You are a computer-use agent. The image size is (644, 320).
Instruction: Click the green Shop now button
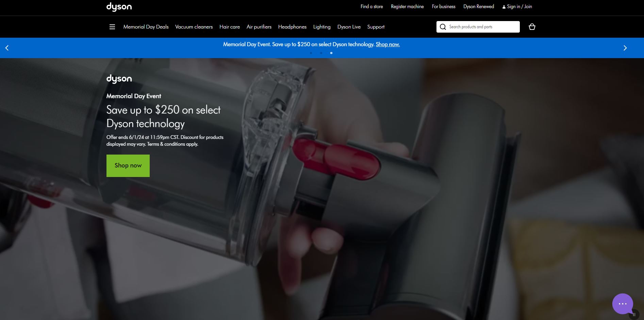tap(128, 165)
